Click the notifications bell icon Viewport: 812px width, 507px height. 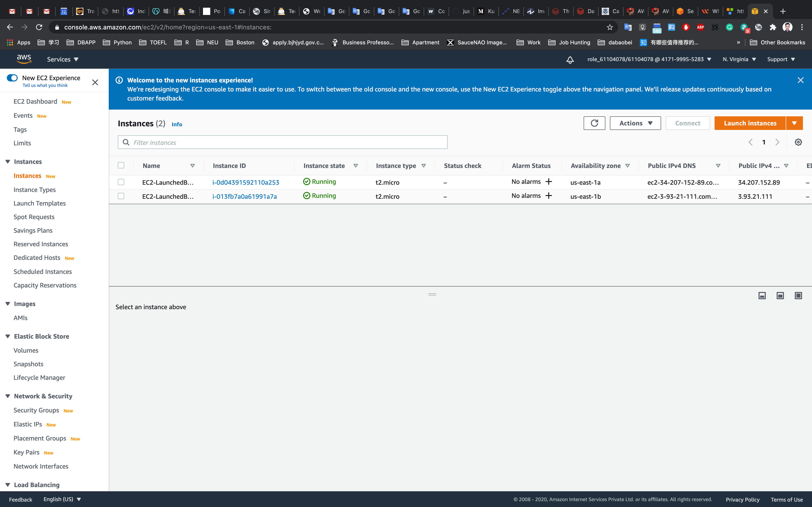pyautogui.click(x=570, y=60)
